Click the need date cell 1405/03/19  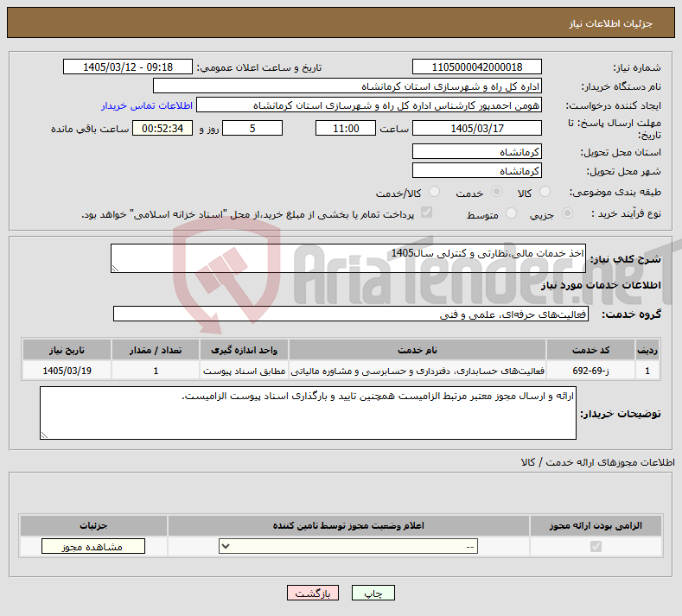click(67, 371)
